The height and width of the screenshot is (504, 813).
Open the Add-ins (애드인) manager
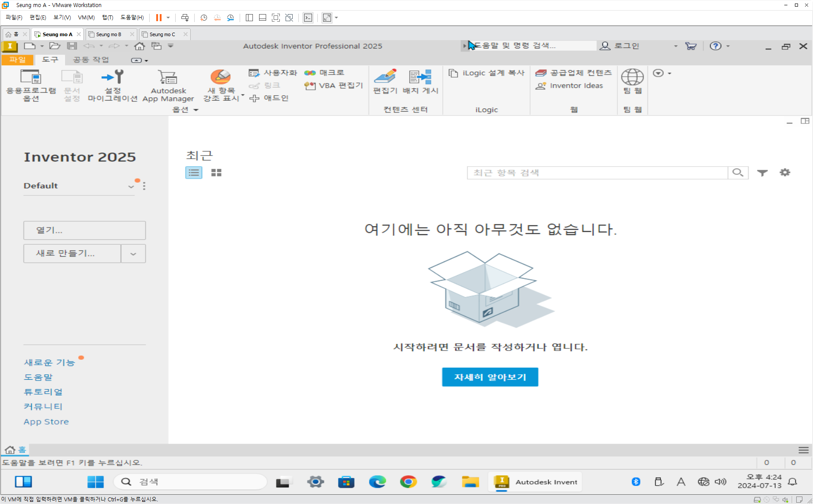click(268, 98)
